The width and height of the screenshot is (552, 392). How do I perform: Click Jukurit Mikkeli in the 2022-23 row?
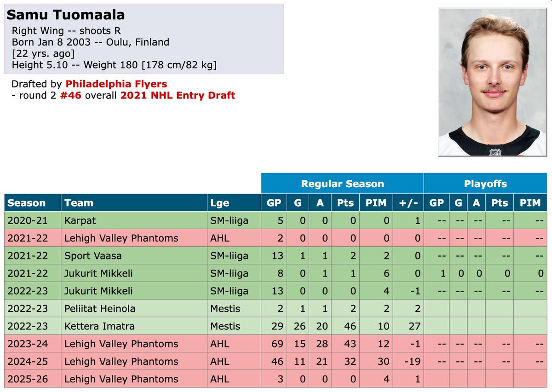tap(98, 291)
